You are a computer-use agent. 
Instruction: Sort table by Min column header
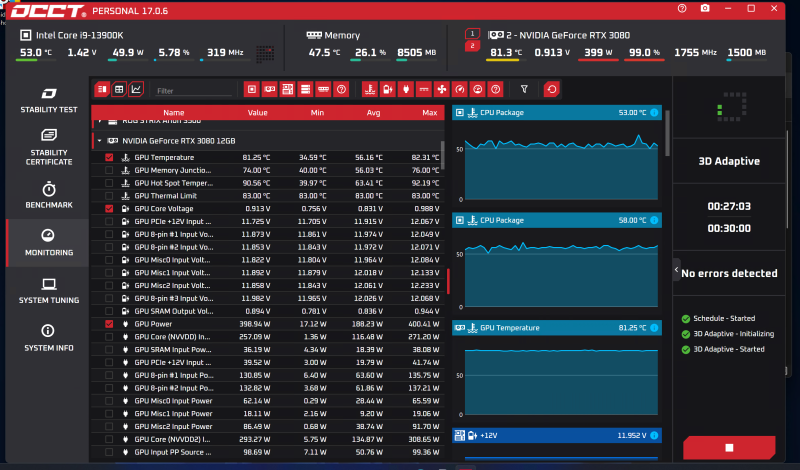point(317,113)
